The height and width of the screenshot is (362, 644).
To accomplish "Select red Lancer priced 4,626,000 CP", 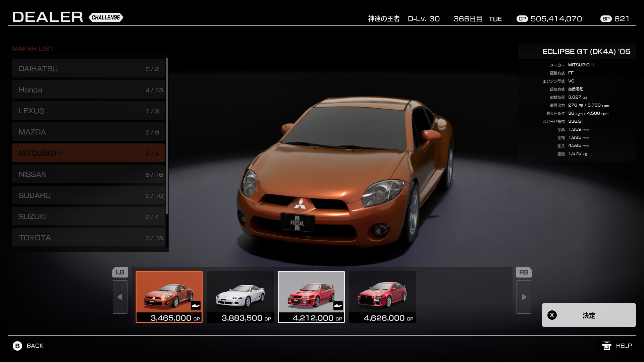I will click(382, 297).
